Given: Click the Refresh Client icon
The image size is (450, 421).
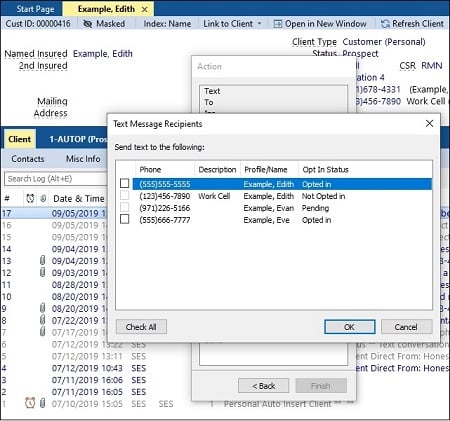Looking at the screenshot, I should click(x=385, y=24).
